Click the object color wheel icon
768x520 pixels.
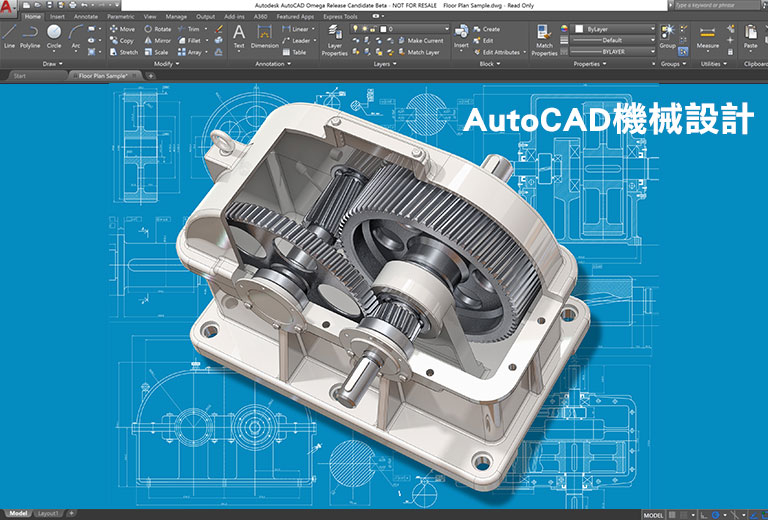pos(564,29)
